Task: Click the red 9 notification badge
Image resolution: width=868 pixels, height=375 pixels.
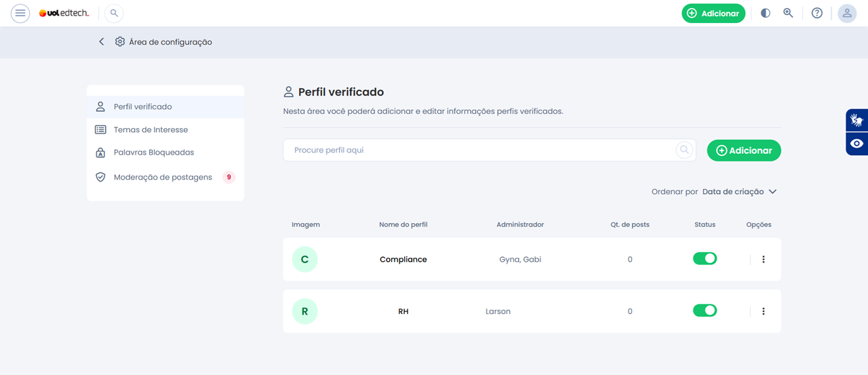Action: coord(229,177)
